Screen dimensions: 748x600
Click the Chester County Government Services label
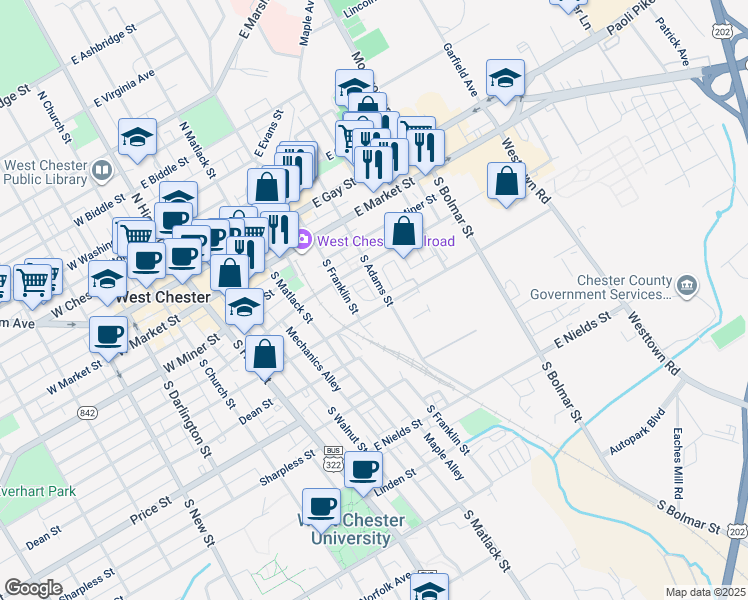click(x=601, y=287)
